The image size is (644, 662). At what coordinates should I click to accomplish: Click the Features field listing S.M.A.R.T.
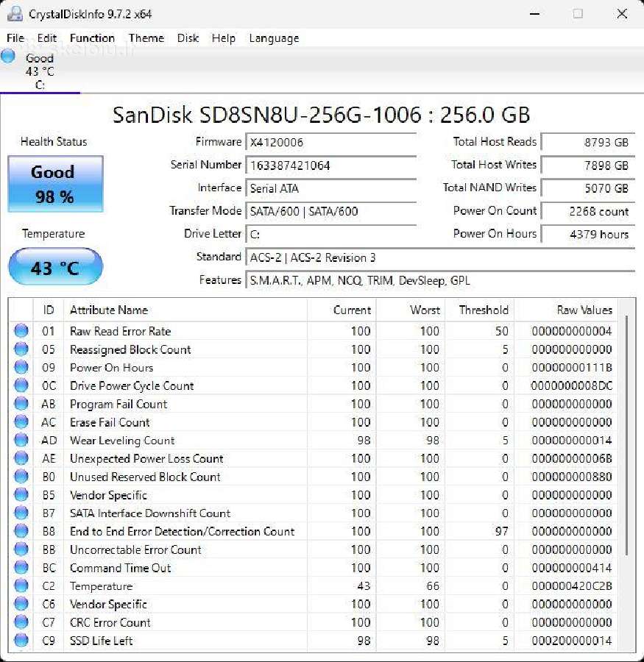click(440, 280)
